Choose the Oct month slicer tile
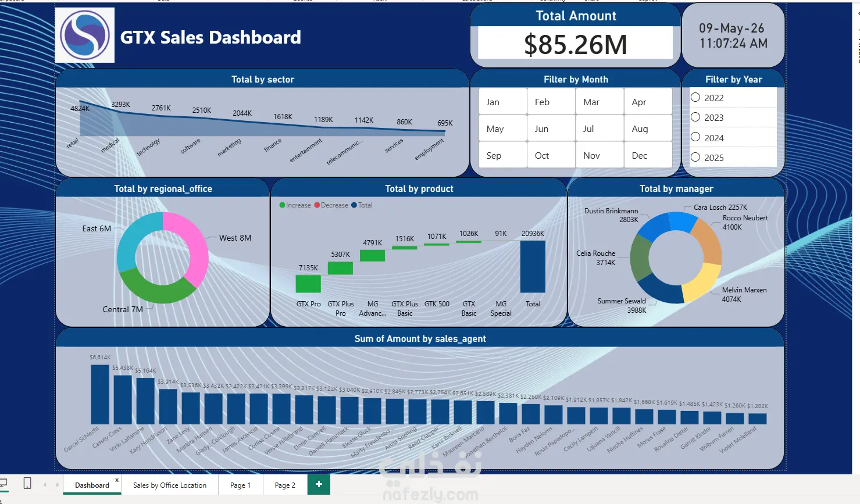Screen dimensions: 860x504 click(551, 155)
